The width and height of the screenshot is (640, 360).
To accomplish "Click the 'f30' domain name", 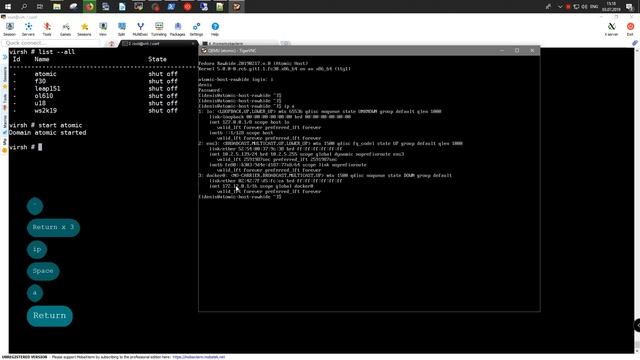I will pos(40,81).
